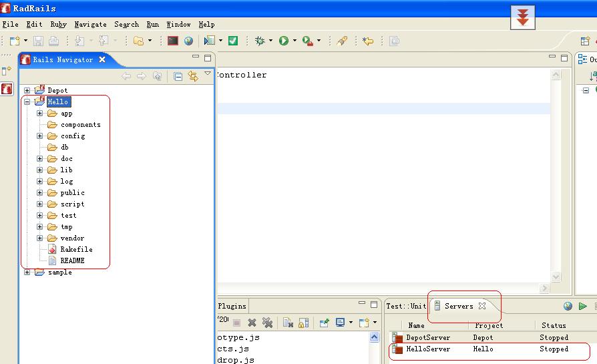Click the Display Selected Console monitor icon
Viewport: 597px width, 364px height.
pyautogui.click(x=340, y=323)
